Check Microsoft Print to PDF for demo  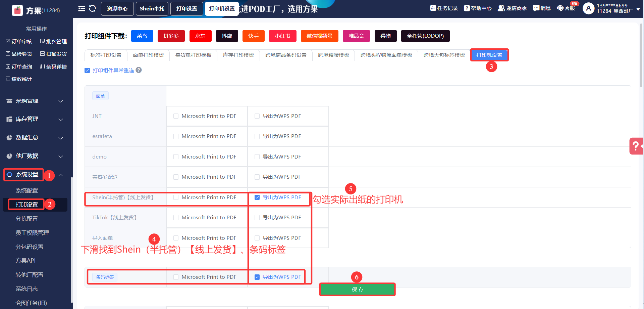pyautogui.click(x=176, y=157)
